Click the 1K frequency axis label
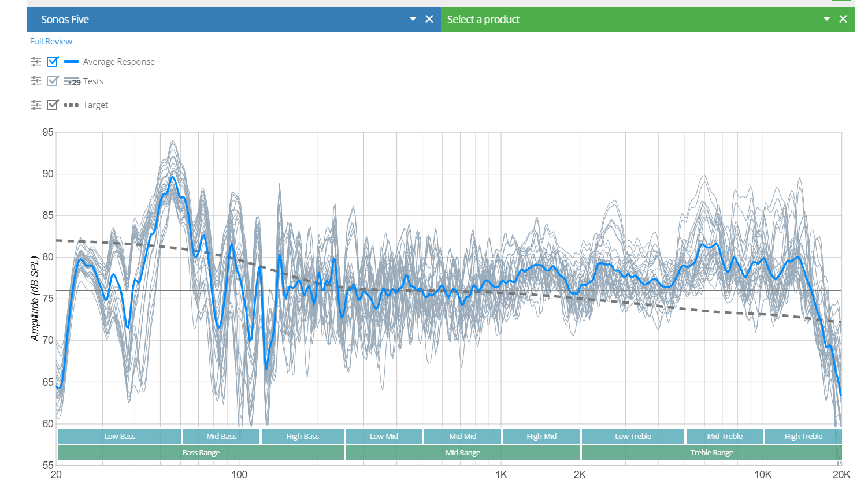 point(501,475)
